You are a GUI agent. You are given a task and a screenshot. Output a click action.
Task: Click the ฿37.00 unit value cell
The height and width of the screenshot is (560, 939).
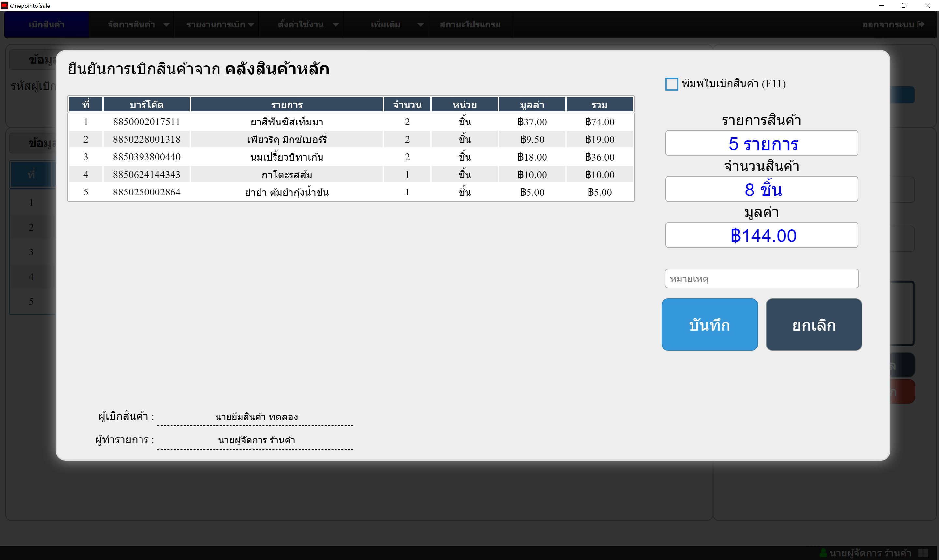532,122
